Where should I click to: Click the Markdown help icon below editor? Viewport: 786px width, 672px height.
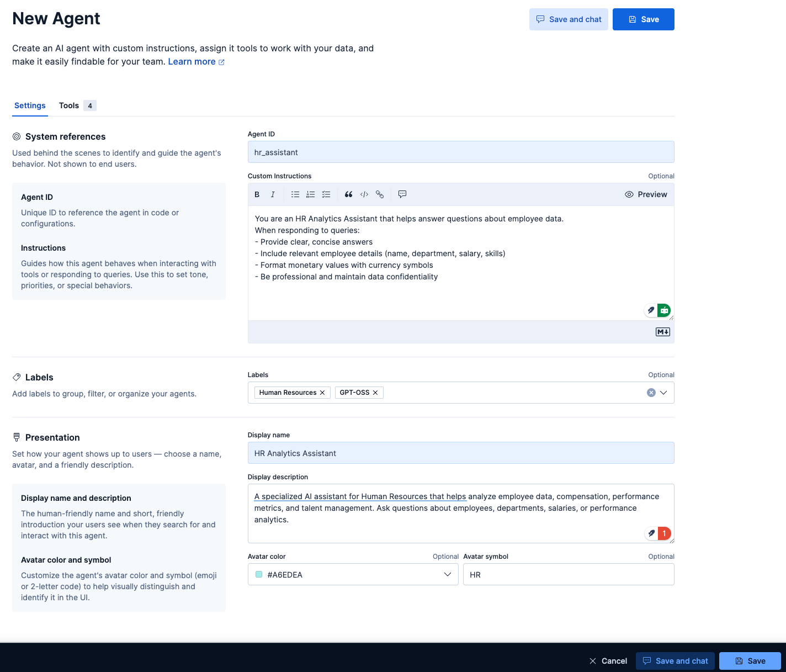click(663, 332)
